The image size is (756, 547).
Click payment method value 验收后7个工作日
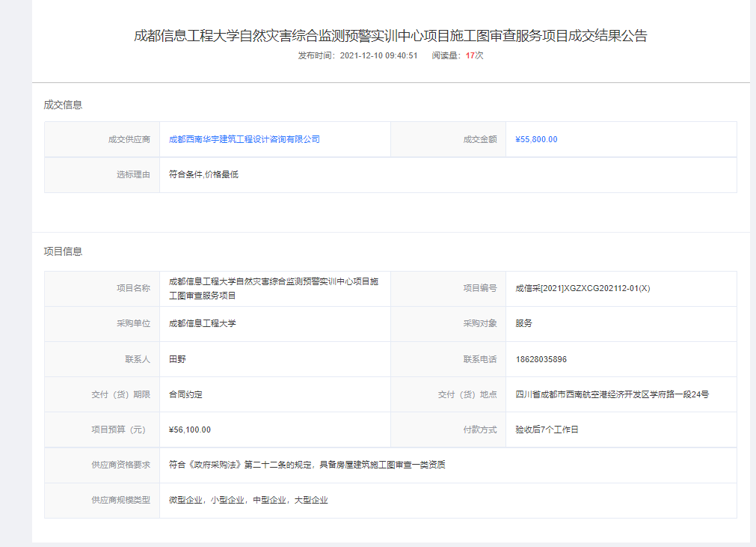[547, 430]
